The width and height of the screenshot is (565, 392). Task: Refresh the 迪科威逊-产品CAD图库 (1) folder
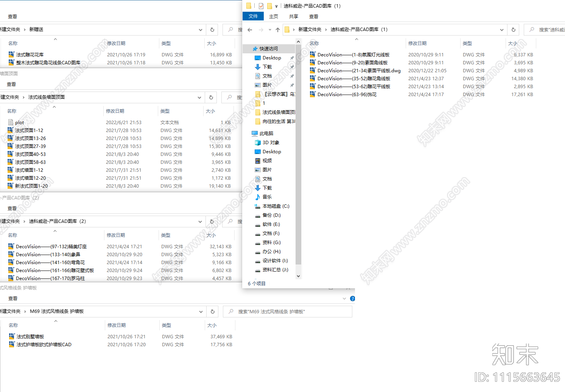[x=514, y=30]
